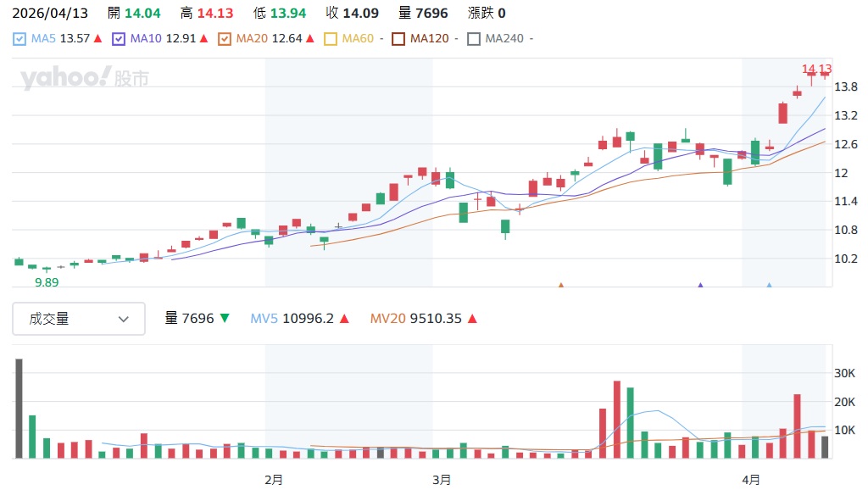Enable the MA240 moving average checkbox
The height and width of the screenshot is (490, 868).
(472, 38)
